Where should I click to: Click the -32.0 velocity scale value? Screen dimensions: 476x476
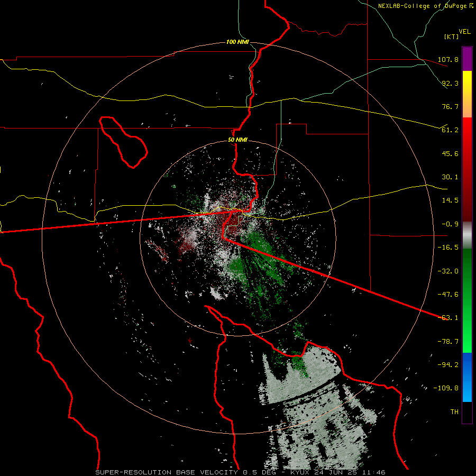pos(448,271)
